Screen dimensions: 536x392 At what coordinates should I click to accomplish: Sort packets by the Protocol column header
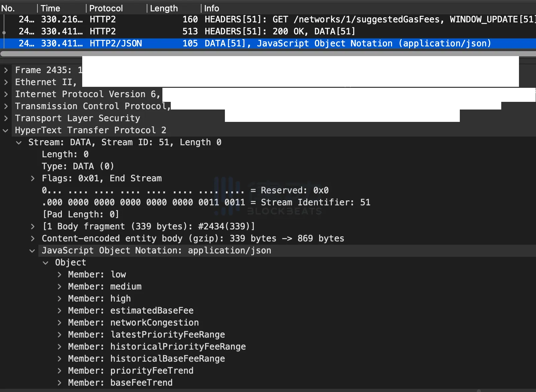[x=106, y=8]
